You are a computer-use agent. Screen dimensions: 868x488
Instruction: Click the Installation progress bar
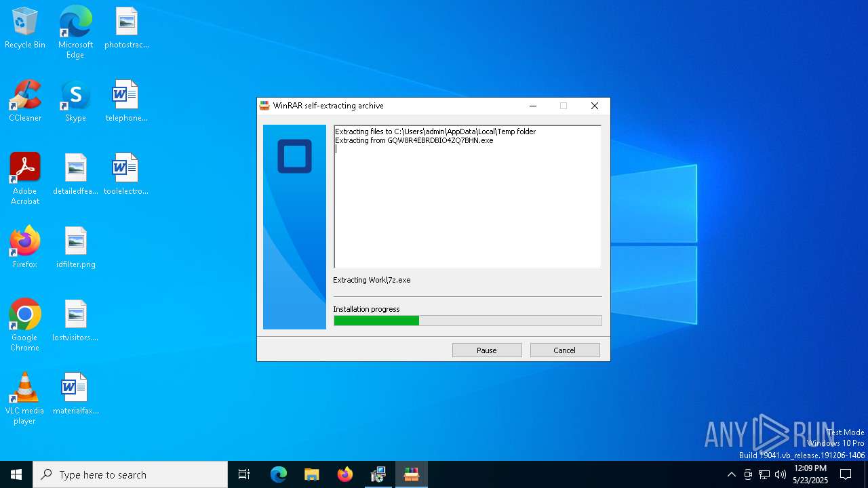tap(467, 321)
